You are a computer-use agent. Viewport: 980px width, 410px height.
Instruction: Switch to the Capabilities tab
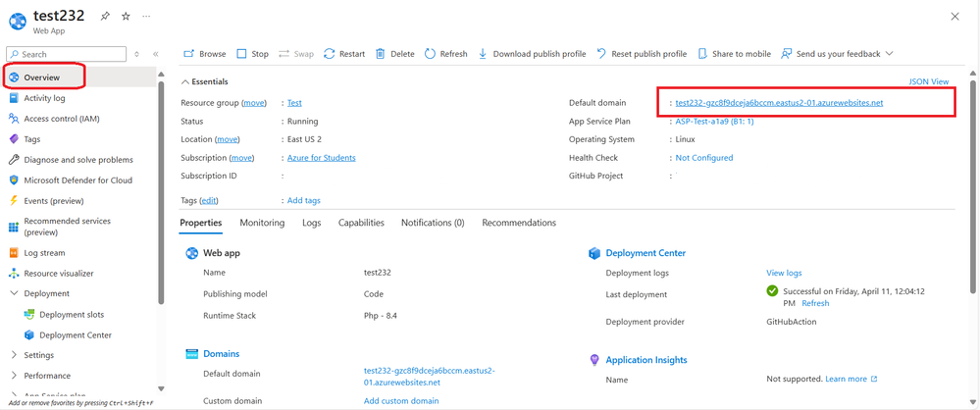(x=361, y=223)
